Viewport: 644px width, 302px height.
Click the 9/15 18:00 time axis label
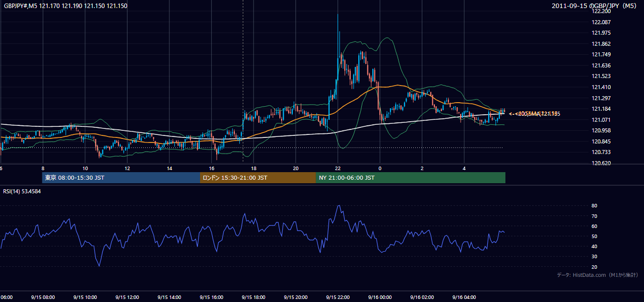tap(253, 297)
